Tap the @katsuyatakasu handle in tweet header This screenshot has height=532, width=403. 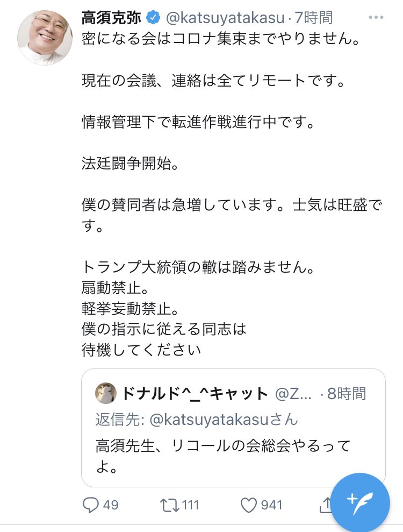(x=225, y=18)
